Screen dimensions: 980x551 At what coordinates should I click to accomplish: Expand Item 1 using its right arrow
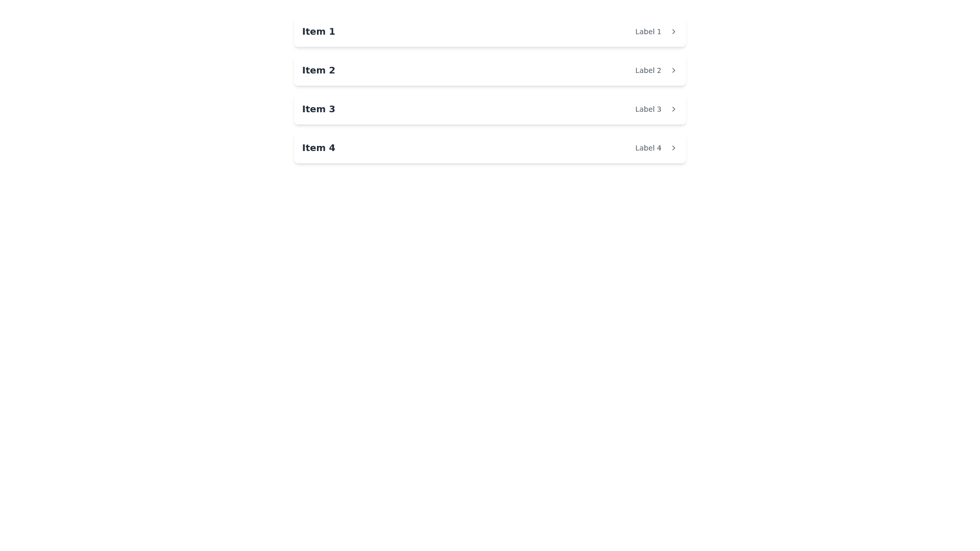[673, 32]
